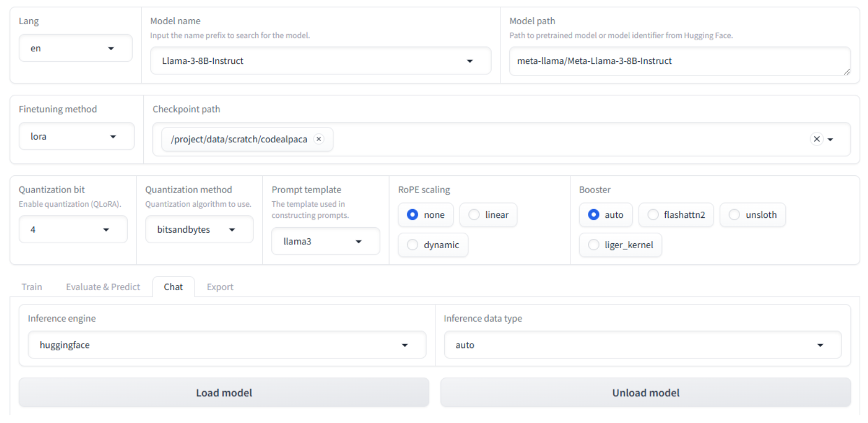The height and width of the screenshot is (423, 868).
Task: Switch to the Train tab
Action: click(32, 287)
